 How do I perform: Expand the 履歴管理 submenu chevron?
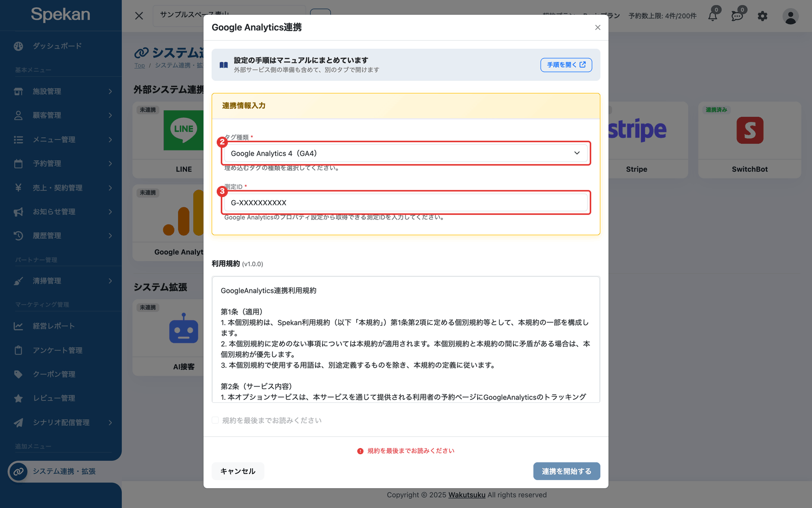pyautogui.click(x=110, y=236)
